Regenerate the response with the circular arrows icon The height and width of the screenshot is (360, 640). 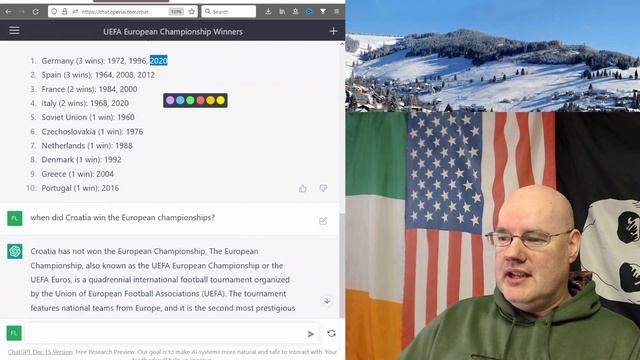[x=331, y=333]
